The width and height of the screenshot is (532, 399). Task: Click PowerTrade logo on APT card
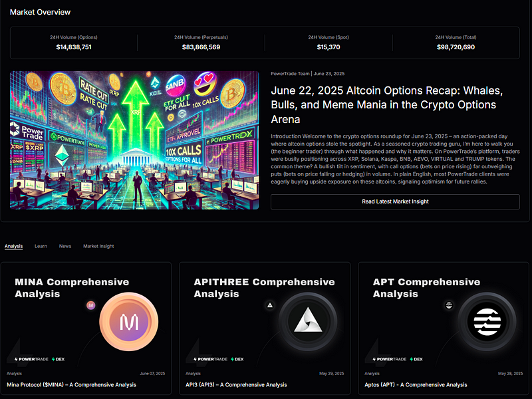pyautogui.click(x=390, y=359)
